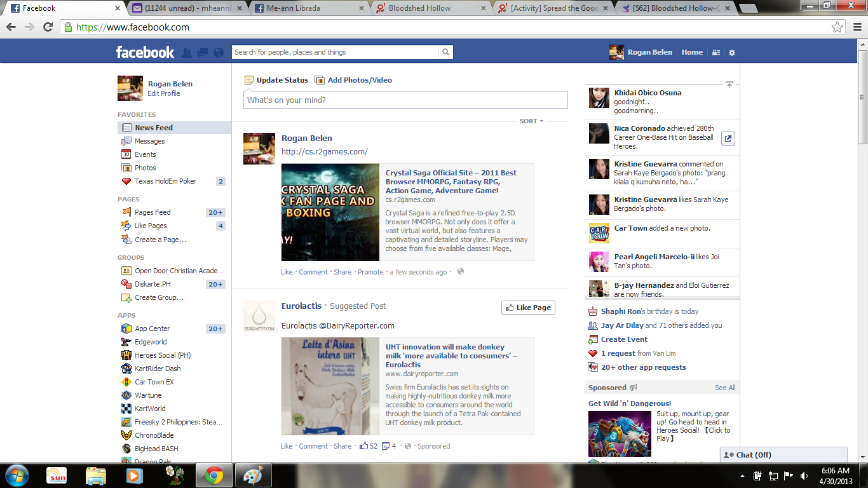Open the account settings gear icon
Image resolution: width=868 pixels, height=488 pixels.
pos(732,53)
